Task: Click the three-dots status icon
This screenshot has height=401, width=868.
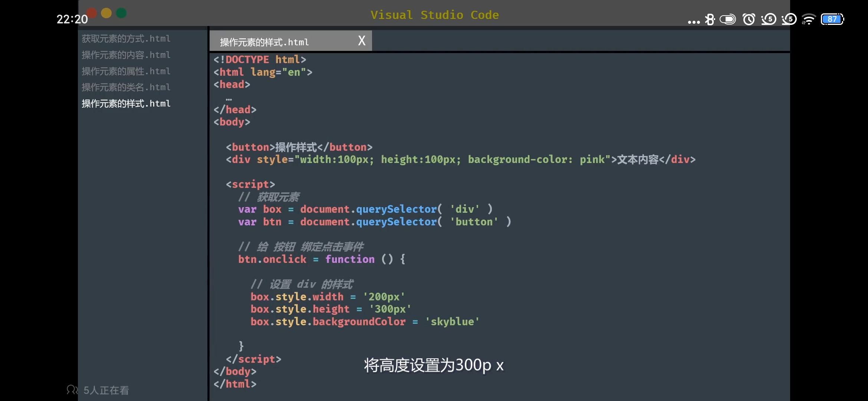Action: click(694, 22)
